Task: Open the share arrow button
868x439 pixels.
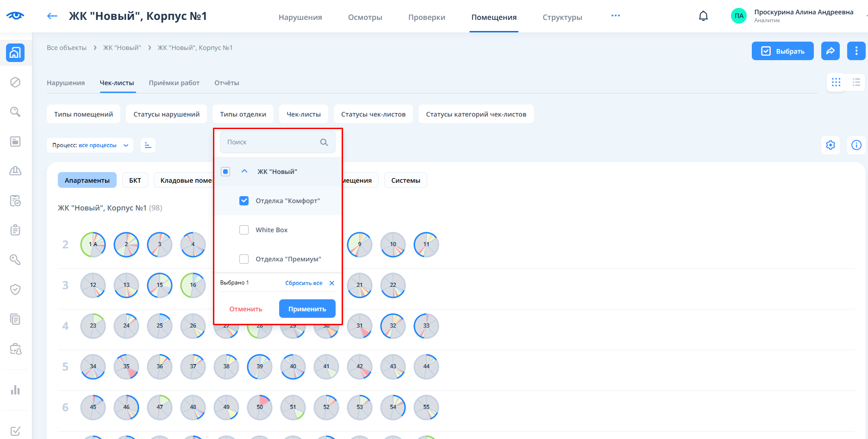Action: (830, 51)
